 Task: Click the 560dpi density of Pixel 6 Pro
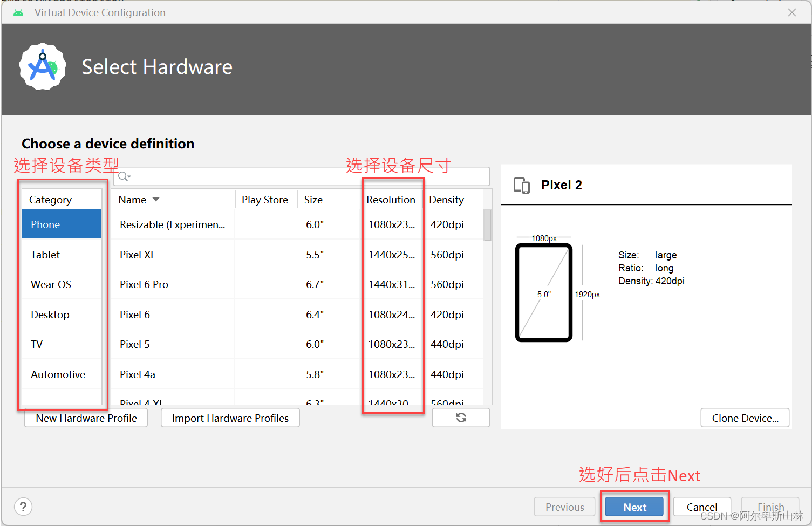pos(447,284)
